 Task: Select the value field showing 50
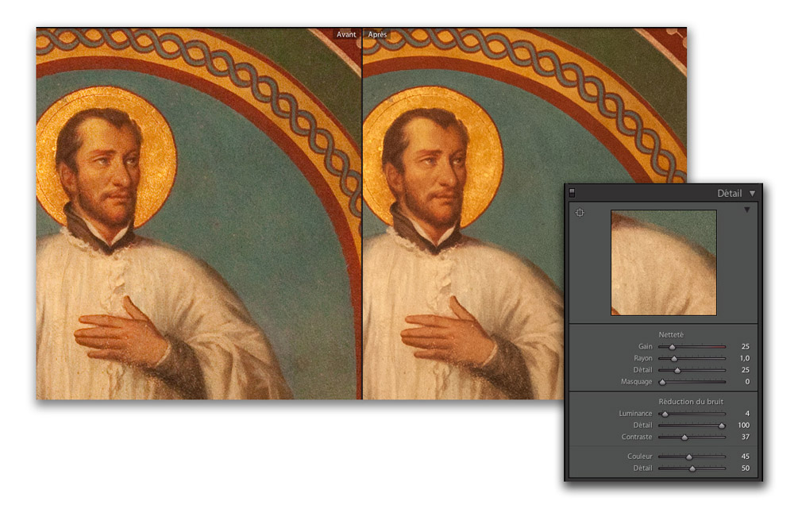click(745, 468)
